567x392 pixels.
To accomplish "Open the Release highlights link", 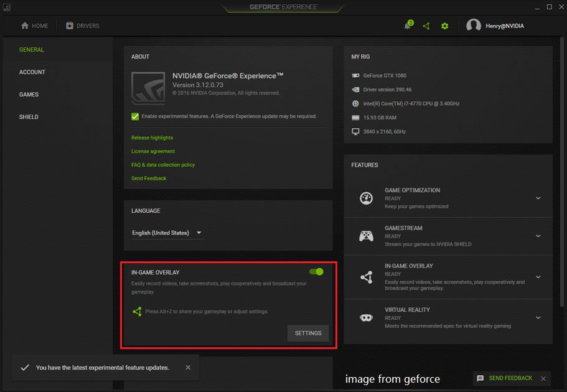I will [152, 138].
